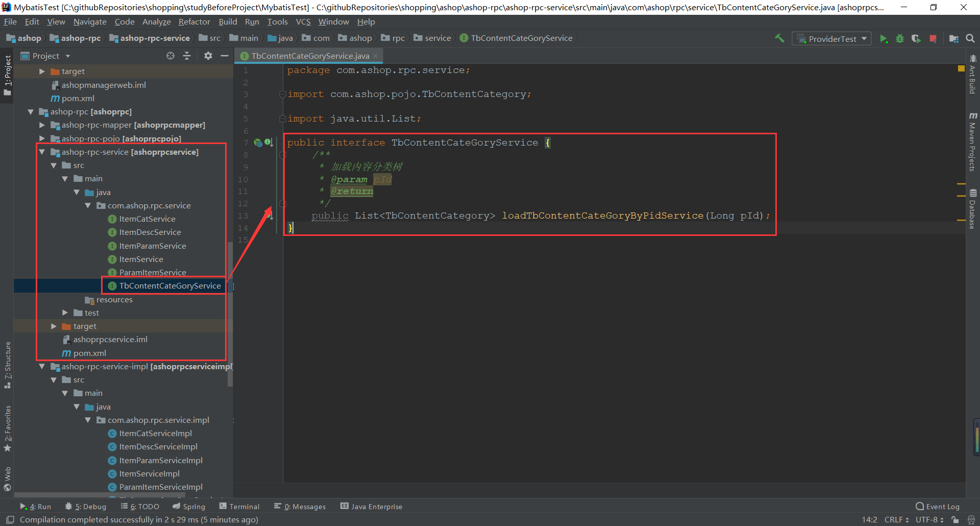Open the Ant Build side panel

click(973, 75)
